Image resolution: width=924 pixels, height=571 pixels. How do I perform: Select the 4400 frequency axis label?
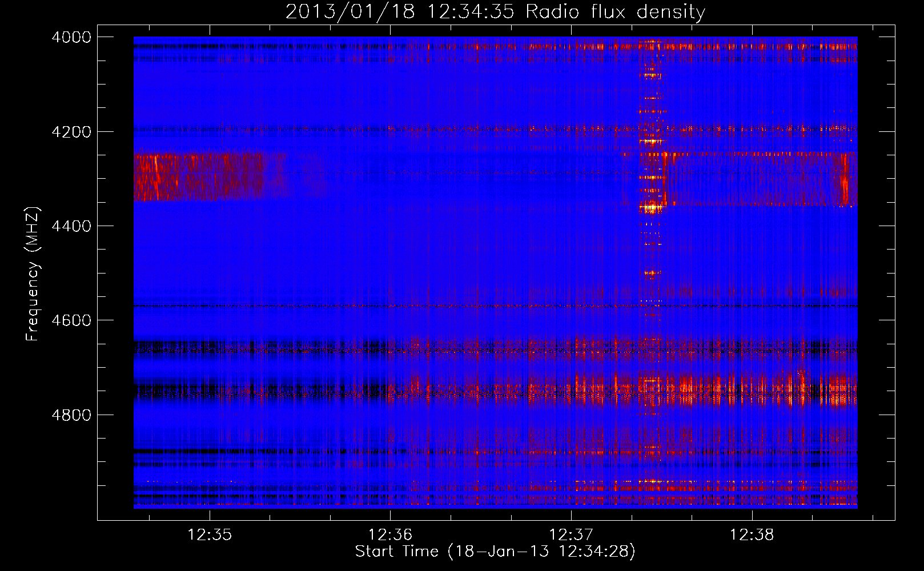coord(71,226)
